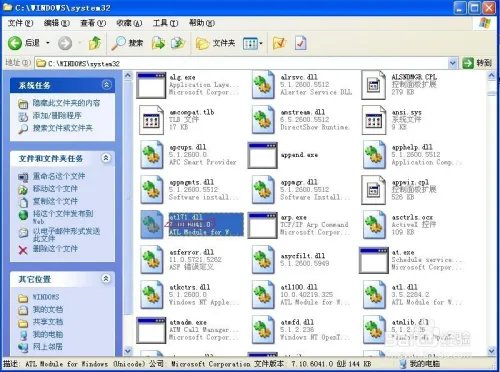Select the appwiz.cpl file icon
The image size is (500, 372).
pos(374,190)
